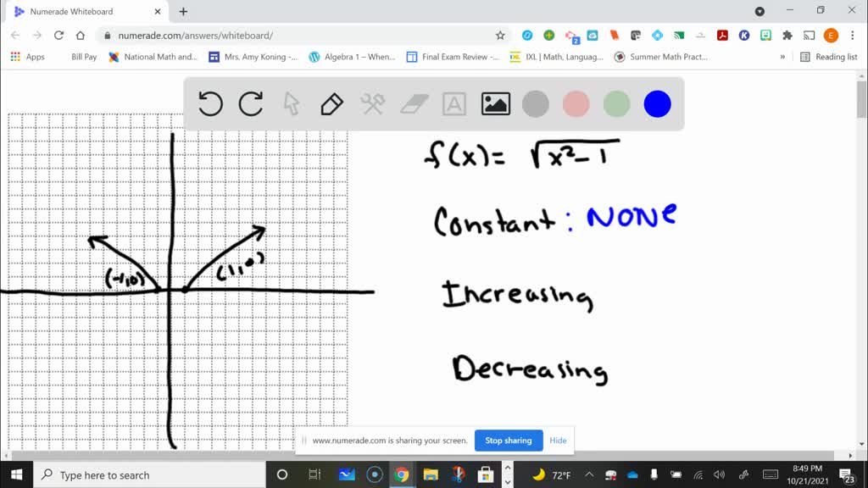
Task: Select the pointer/cursor tool
Action: (291, 103)
